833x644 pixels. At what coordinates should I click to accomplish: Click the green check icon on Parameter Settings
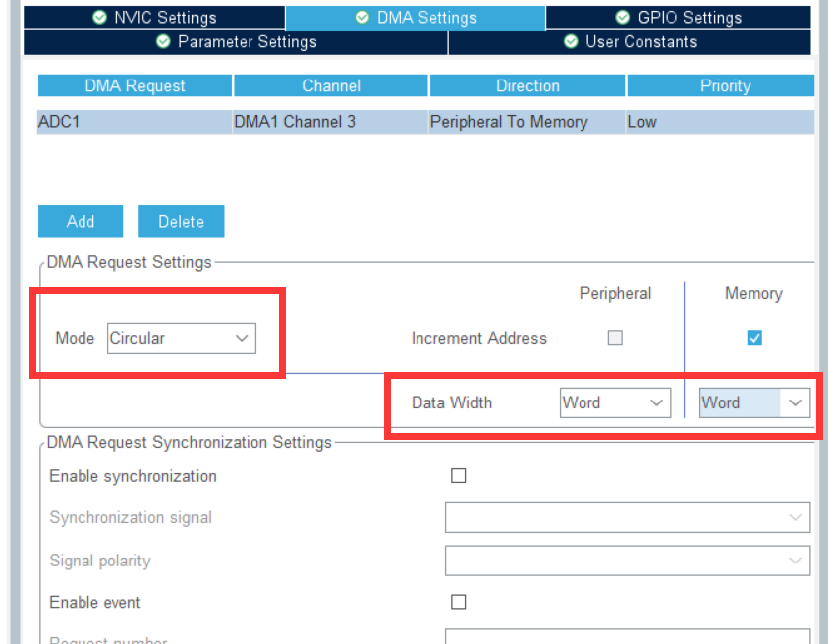pyautogui.click(x=163, y=42)
